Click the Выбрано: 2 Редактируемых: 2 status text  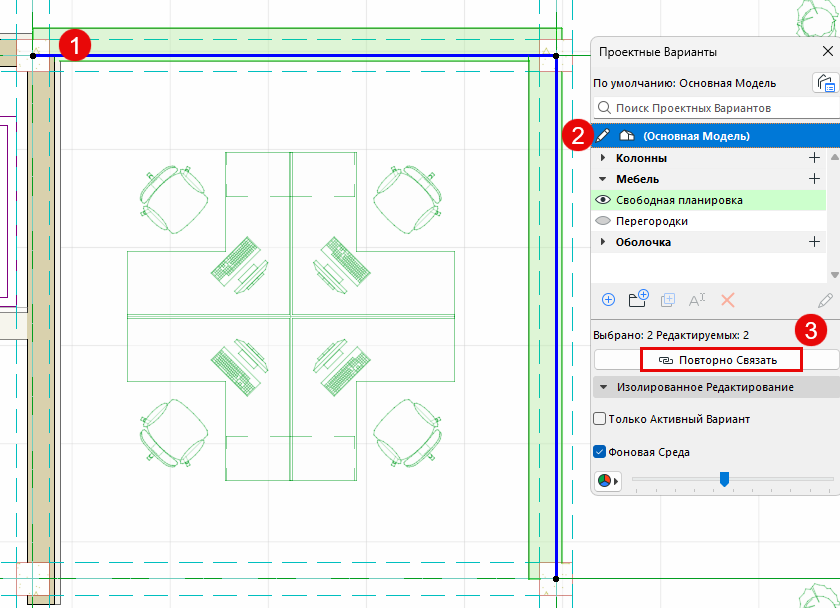coord(671,335)
